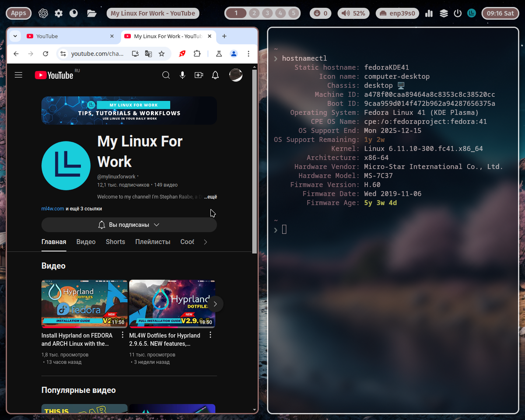
Task: Open 'ML4W Dotfiles for Hyprland 2.9.6.5' video title
Action: [164, 339]
